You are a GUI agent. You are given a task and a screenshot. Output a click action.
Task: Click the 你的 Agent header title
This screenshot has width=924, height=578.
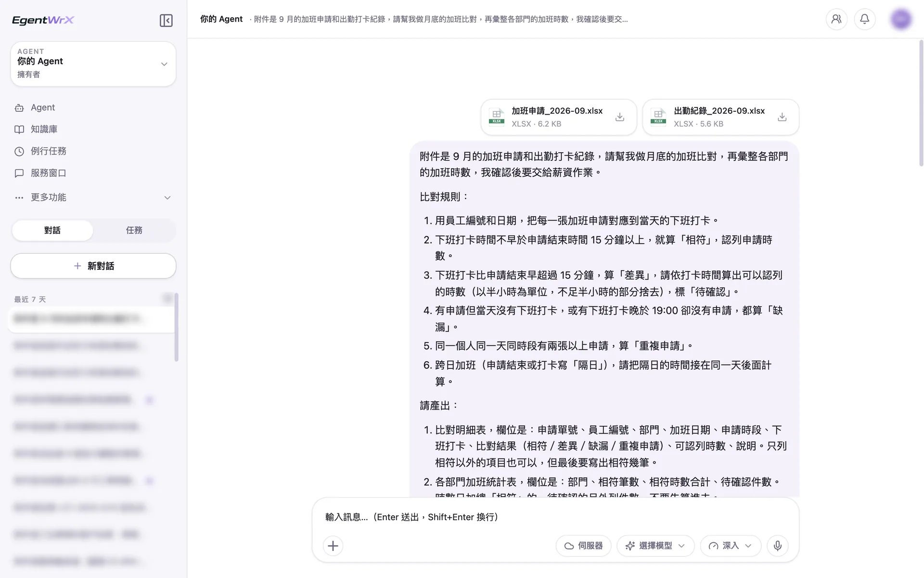(x=221, y=19)
